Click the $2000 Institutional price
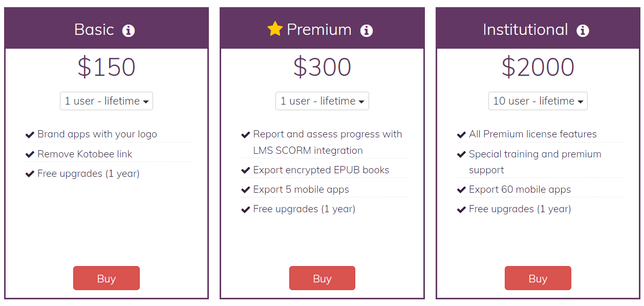The image size is (644, 306). click(538, 67)
